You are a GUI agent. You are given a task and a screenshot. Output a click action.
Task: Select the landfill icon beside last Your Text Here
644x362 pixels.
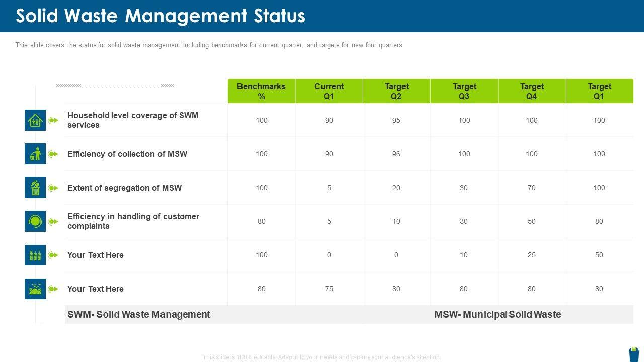(35, 289)
